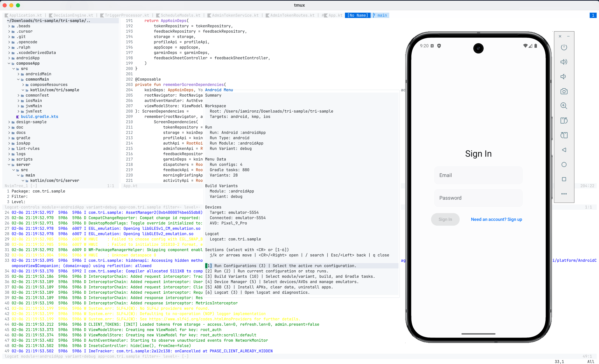Expand the iosMain folder

34,101
